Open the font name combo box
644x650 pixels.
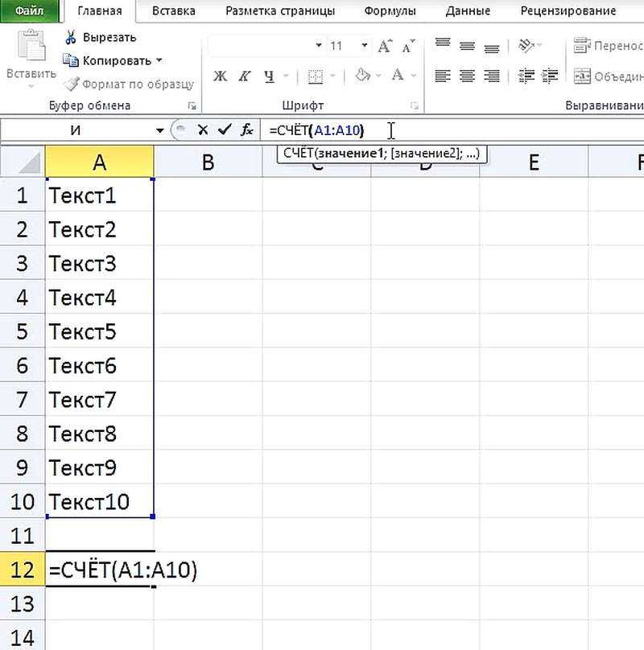point(266,46)
